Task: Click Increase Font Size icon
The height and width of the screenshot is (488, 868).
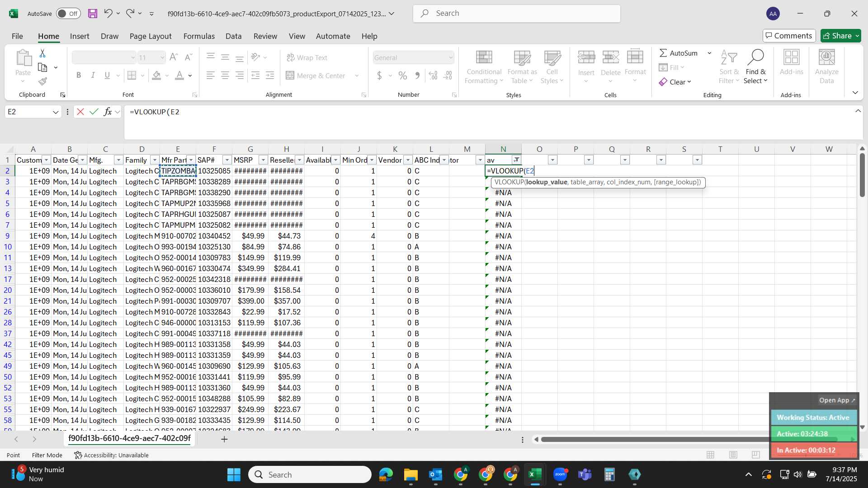Action: 174,57
